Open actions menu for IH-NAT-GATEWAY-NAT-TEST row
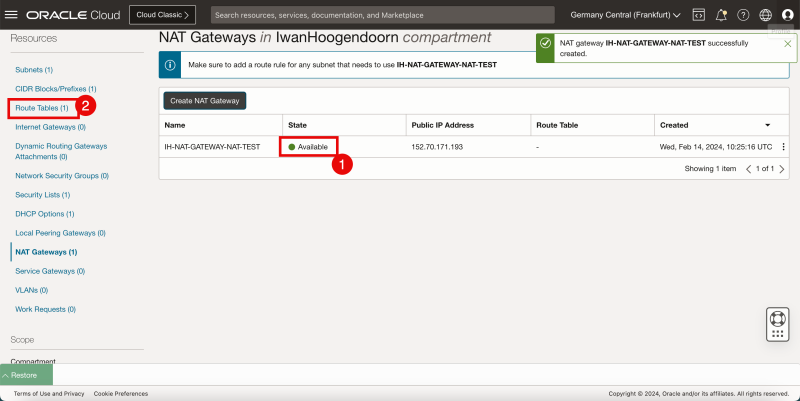 click(784, 147)
